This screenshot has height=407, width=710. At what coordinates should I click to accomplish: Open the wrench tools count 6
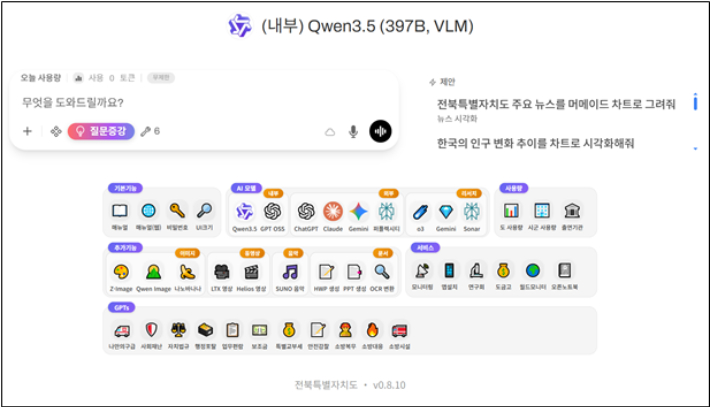coord(150,131)
